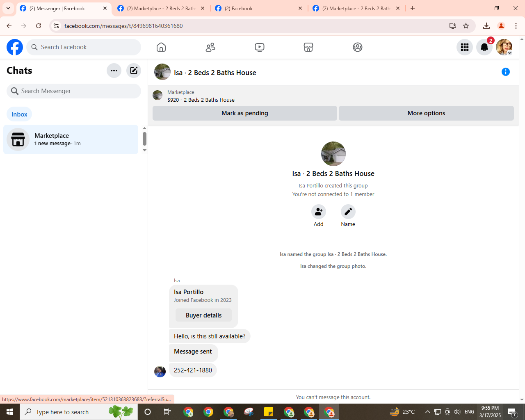Reload the page with refresh icon

(39, 26)
